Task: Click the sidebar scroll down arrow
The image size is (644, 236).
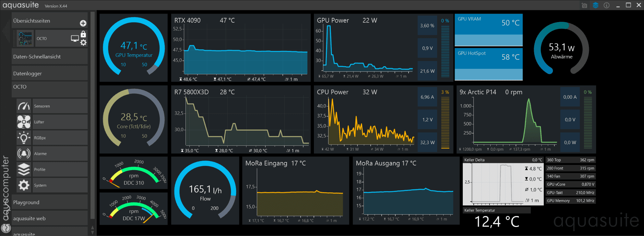Action: tap(92, 232)
